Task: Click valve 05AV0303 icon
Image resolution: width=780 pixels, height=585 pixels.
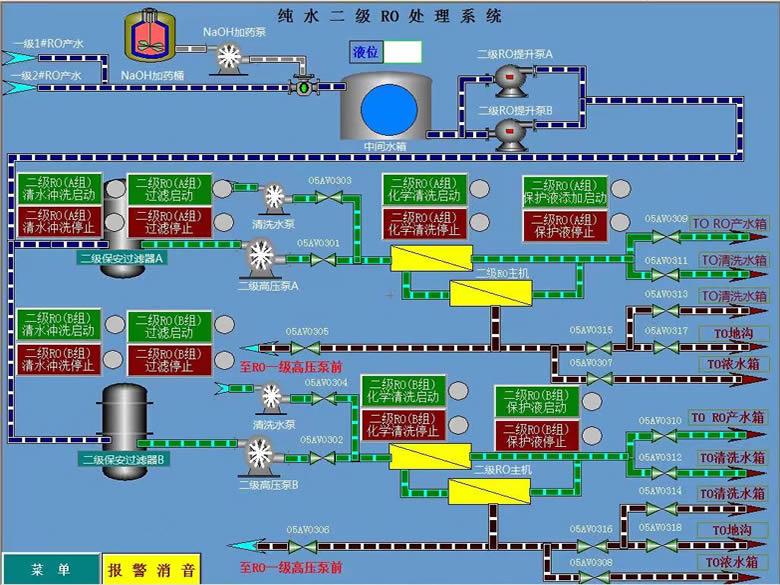Action: [x=329, y=197]
